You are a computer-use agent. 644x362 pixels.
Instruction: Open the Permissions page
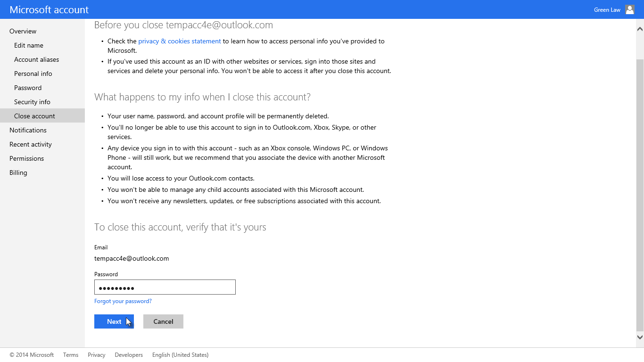(x=26, y=158)
